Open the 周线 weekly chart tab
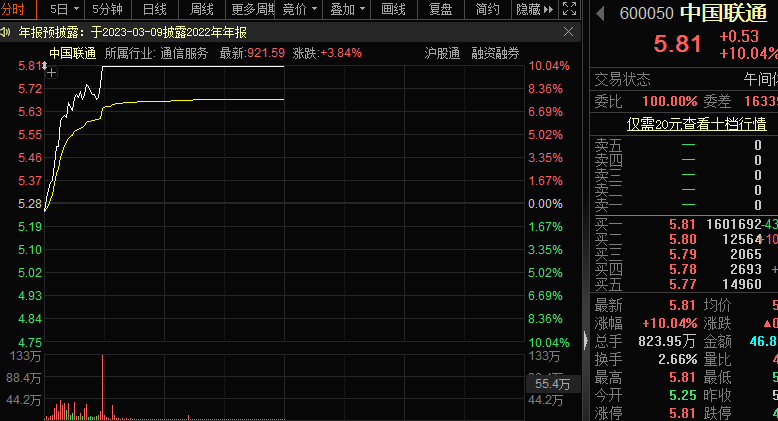Image resolution: width=778 pixels, height=421 pixels. [x=201, y=9]
